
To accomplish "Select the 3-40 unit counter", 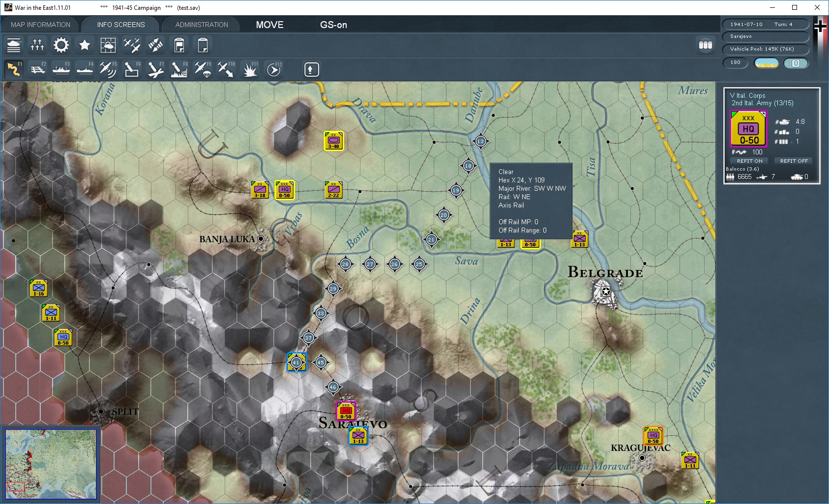I will (333, 141).
